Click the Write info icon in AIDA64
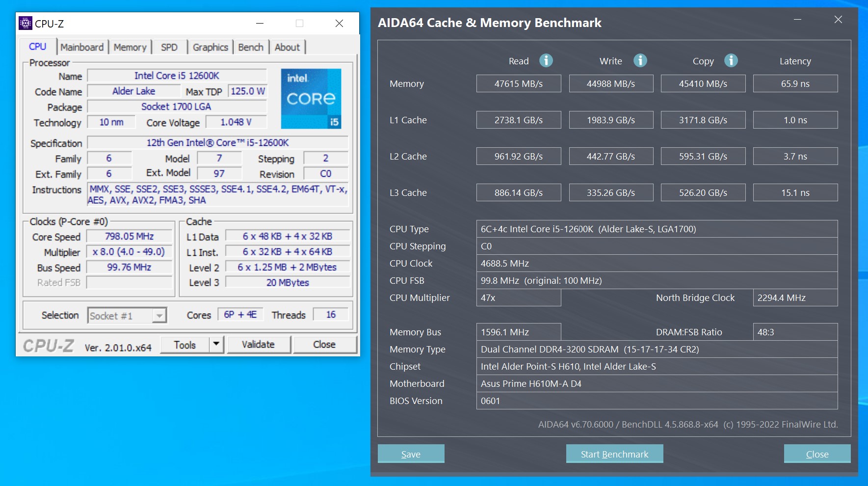The width and height of the screenshot is (868, 486). (640, 60)
